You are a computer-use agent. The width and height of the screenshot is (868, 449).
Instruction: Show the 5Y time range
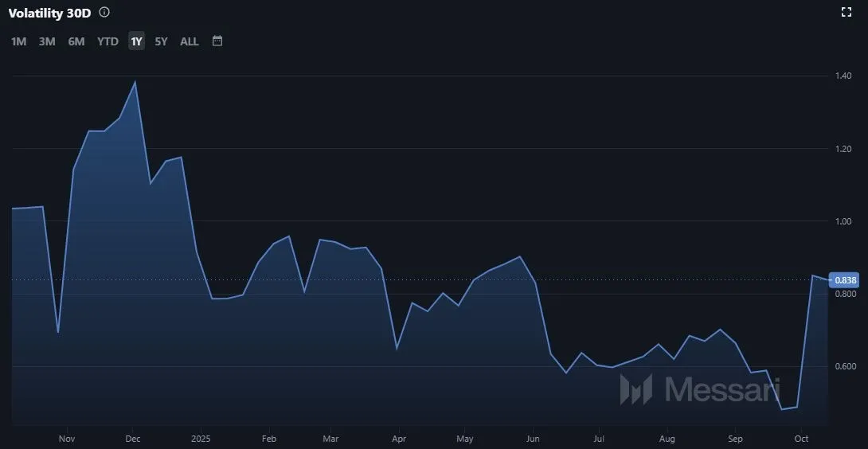click(x=161, y=41)
